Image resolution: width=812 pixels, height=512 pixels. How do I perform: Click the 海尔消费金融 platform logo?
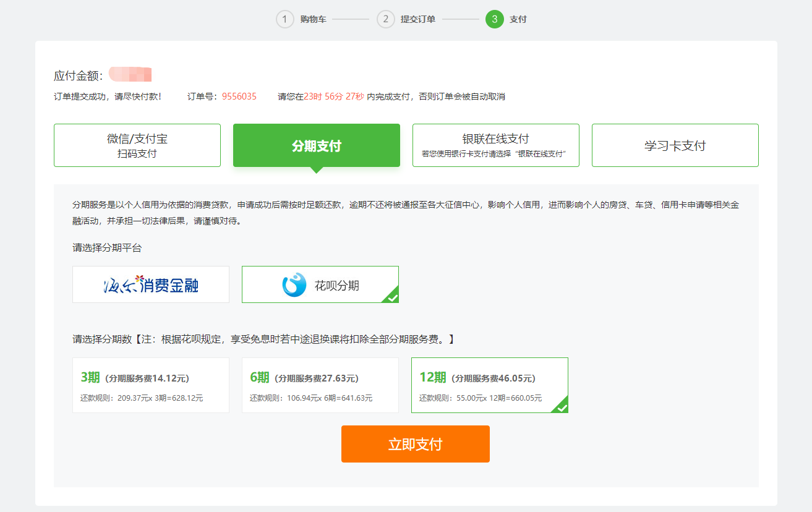coord(150,284)
